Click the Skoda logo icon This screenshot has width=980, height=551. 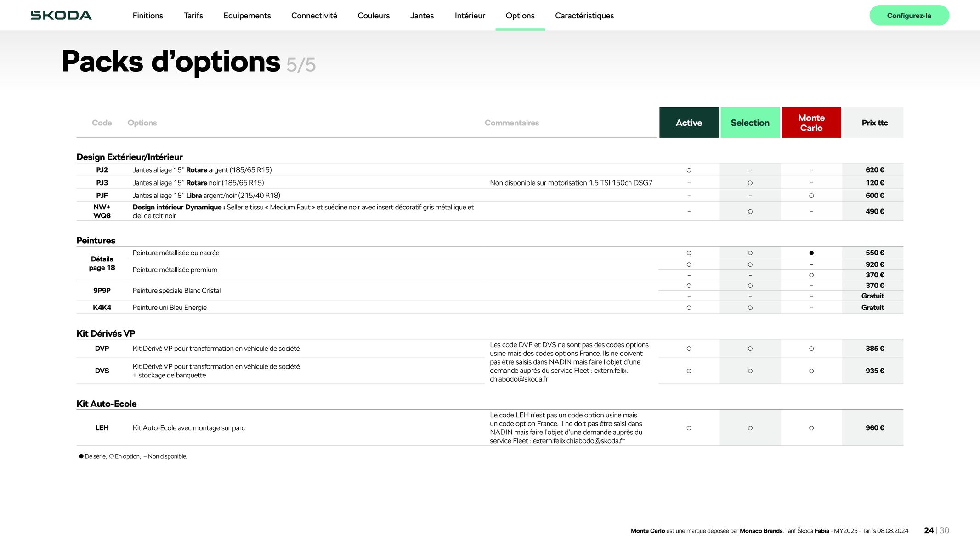[x=61, y=15]
